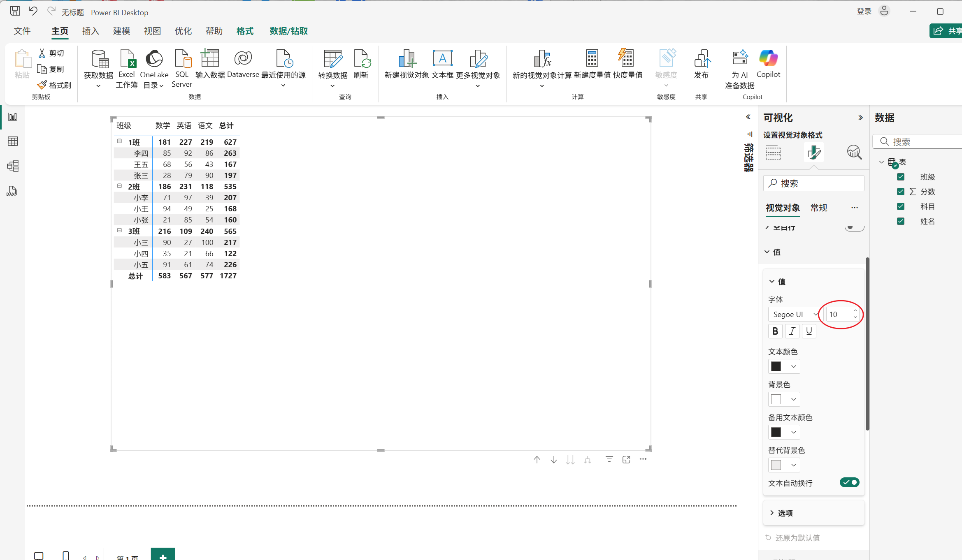Open the Analytics pane magnifier icon
The width and height of the screenshot is (962, 560).
coord(854,153)
